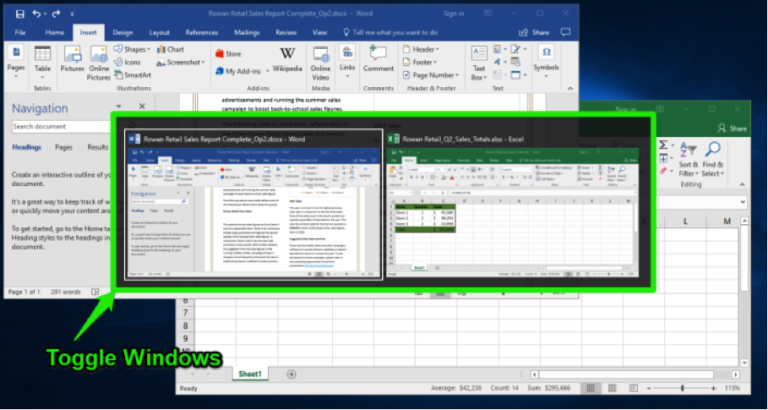Click the Icons button in Illustrations group
The height and width of the screenshot is (410, 768).
pos(127,62)
